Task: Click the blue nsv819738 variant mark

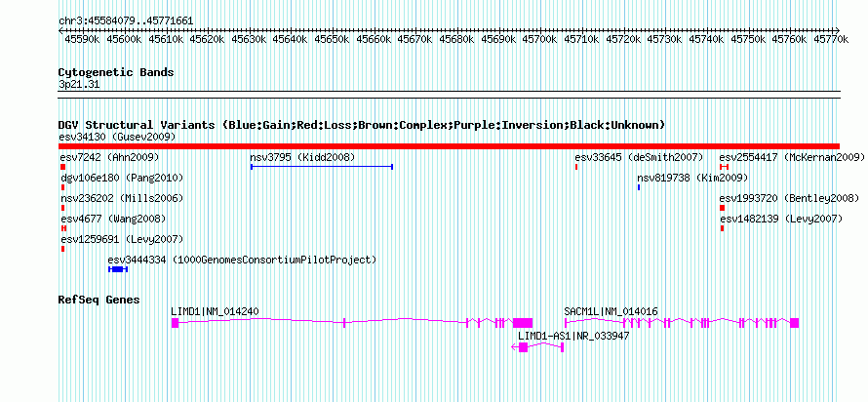Action: click(639, 187)
